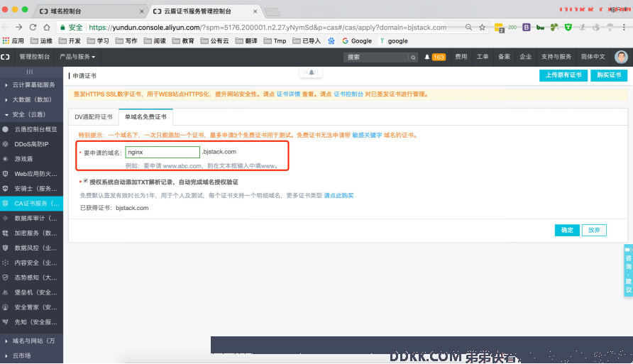The image size is (633, 364).
Task: Open 数据风控 sidebar item
Action: (x=31, y=248)
